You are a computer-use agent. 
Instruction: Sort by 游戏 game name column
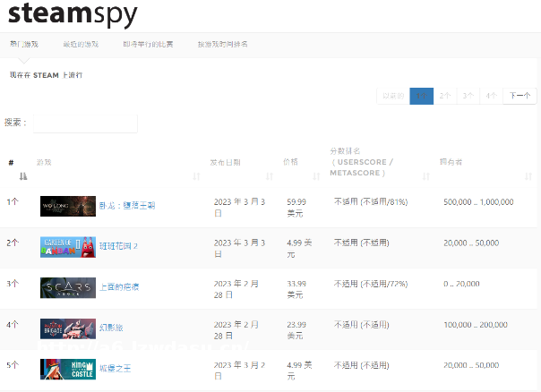[116, 163]
